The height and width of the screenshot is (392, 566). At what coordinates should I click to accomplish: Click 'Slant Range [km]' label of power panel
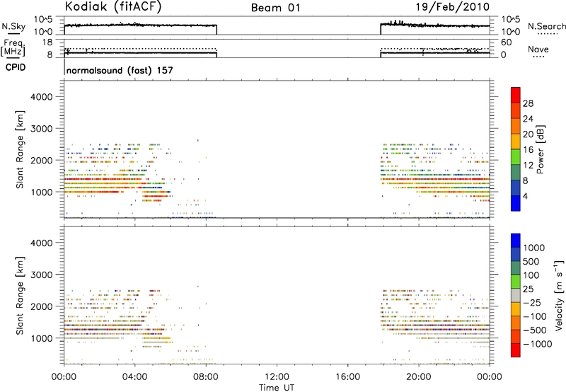pos(20,149)
